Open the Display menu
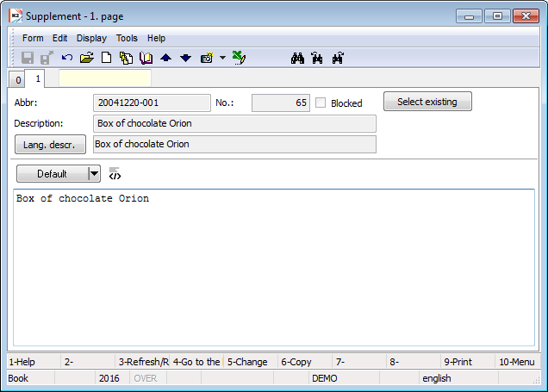The height and width of the screenshot is (392, 548). (x=91, y=38)
